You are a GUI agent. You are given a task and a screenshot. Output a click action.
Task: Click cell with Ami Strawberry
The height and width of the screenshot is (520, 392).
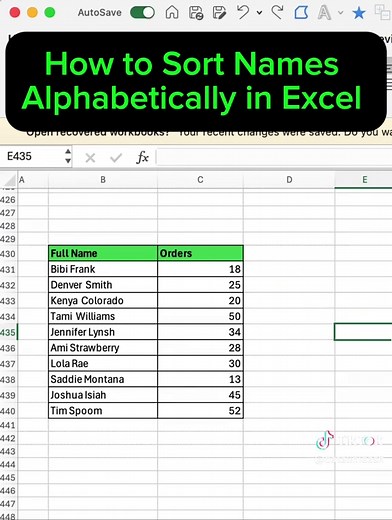103,348
